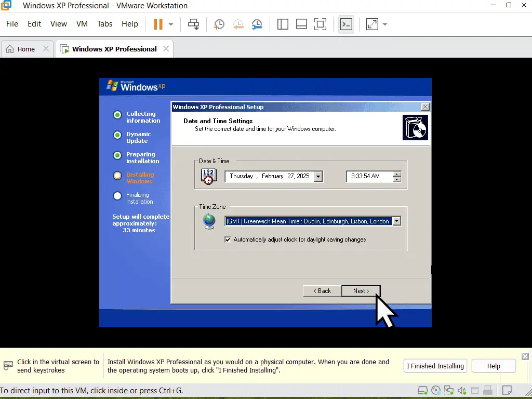Click the Next button in Setup

(361, 291)
